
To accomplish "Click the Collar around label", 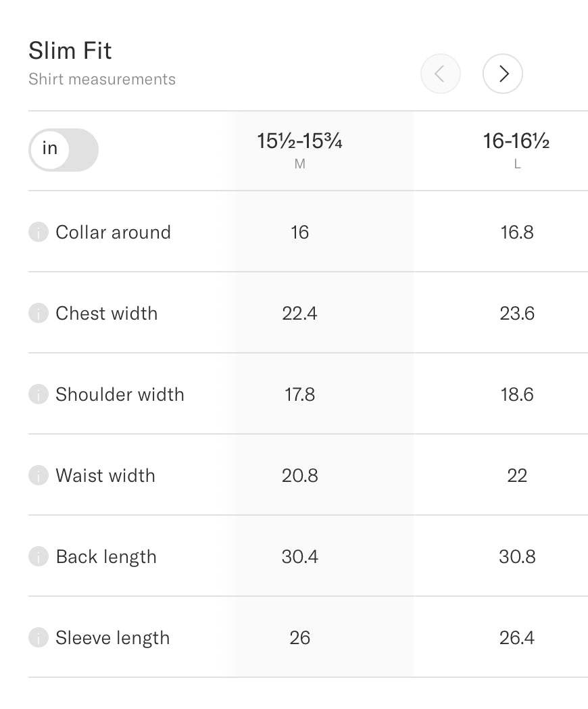I will (x=113, y=233).
